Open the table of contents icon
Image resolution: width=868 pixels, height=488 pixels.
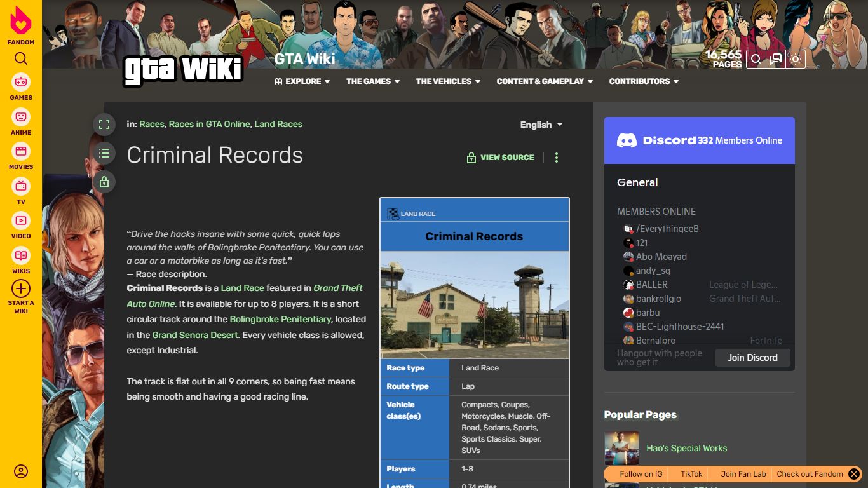pyautogui.click(x=104, y=153)
